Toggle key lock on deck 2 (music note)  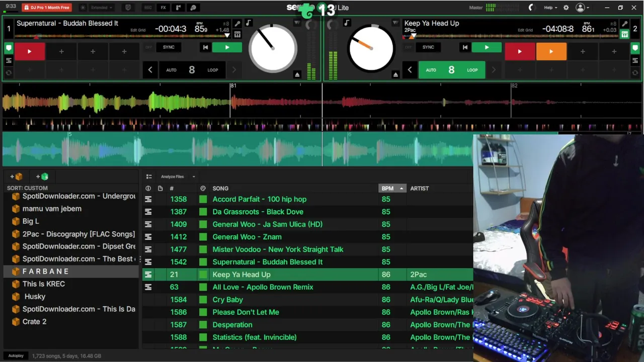[347, 23]
